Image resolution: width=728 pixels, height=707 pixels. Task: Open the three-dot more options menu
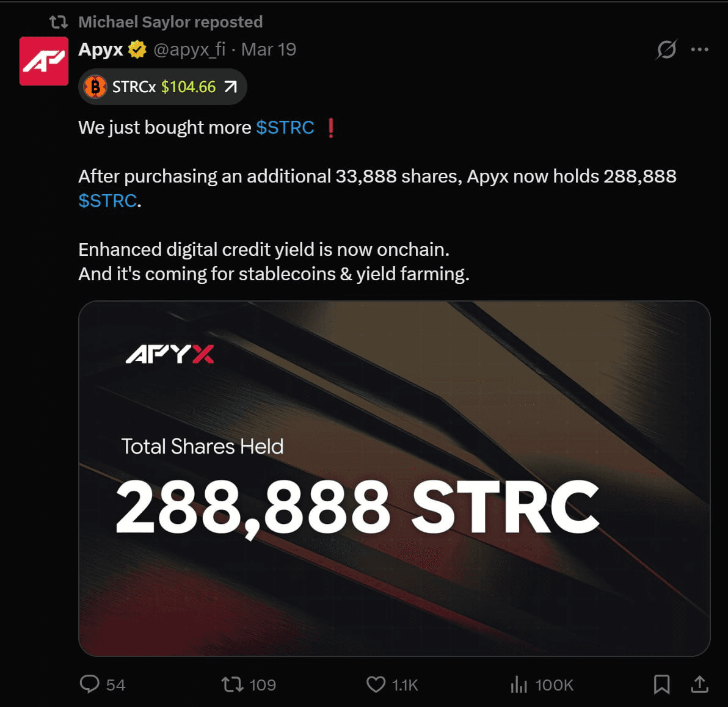click(x=699, y=49)
